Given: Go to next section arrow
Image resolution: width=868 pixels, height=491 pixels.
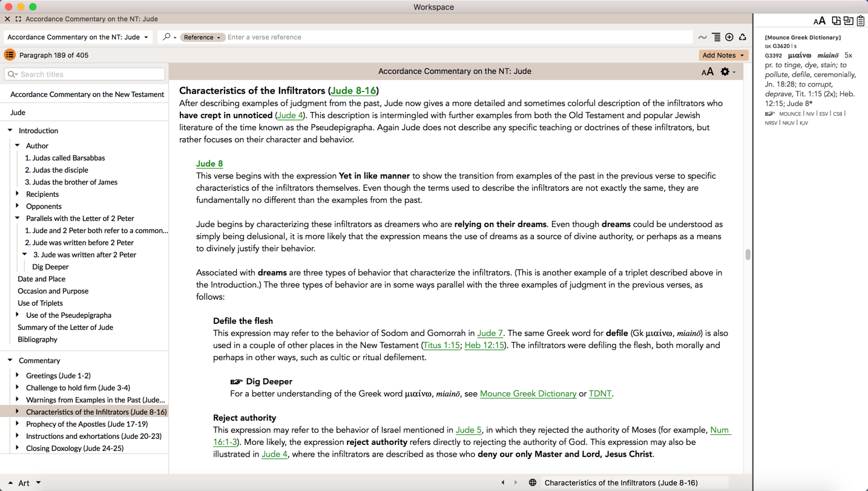Looking at the screenshot, I should [x=516, y=483].
